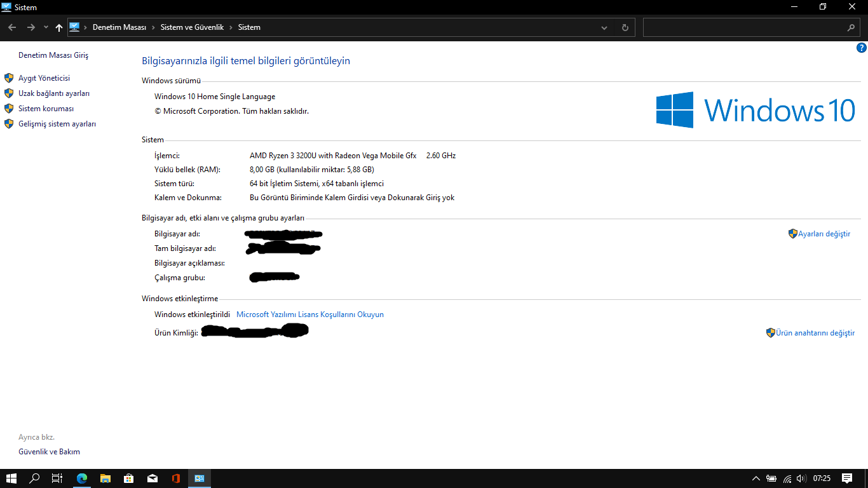Open Denetim Masası Giriş link
868x488 pixels.
[53, 55]
